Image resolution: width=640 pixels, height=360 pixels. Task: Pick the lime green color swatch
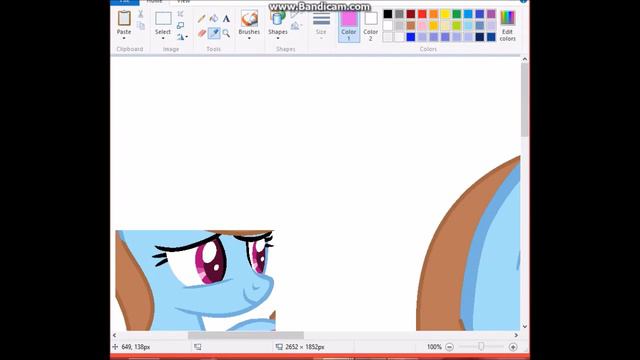click(x=456, y=25)
